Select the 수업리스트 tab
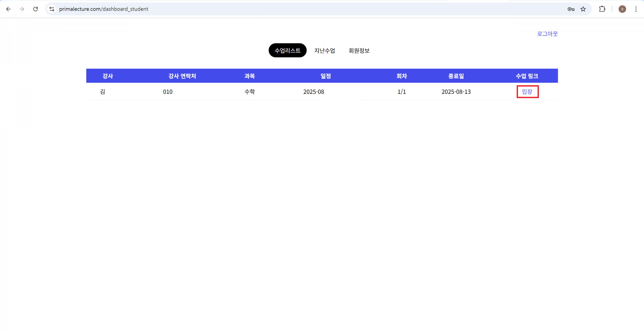 click(287, 50)
